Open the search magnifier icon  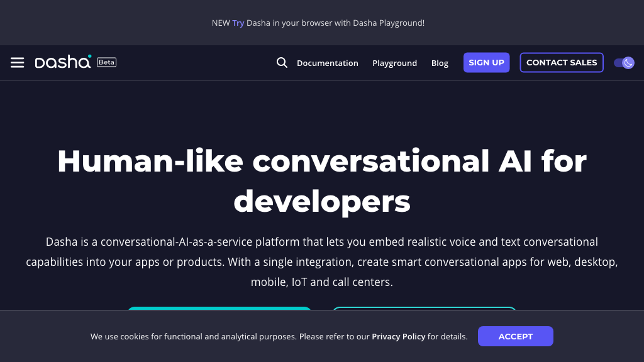282,63
